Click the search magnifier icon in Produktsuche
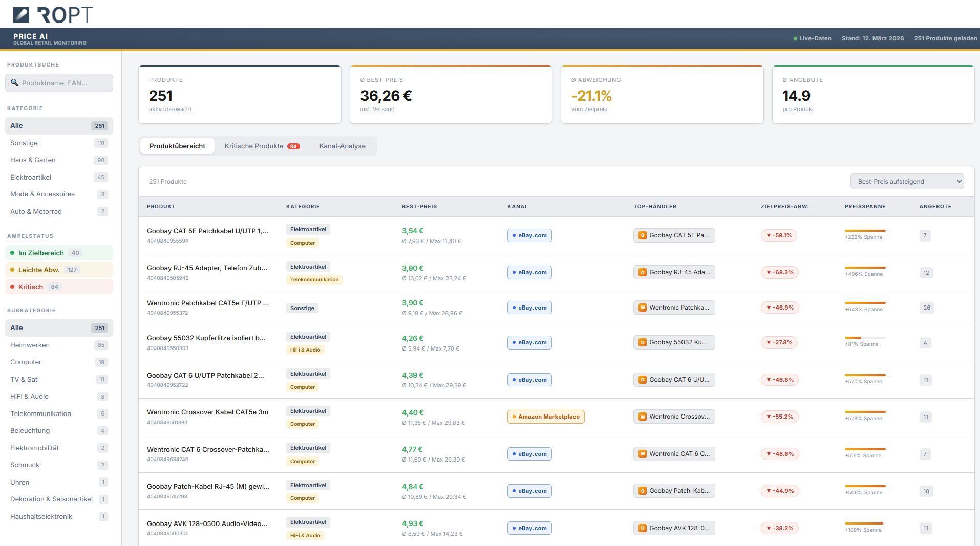Viewport: 980px width, 546px height. [15, 83]
